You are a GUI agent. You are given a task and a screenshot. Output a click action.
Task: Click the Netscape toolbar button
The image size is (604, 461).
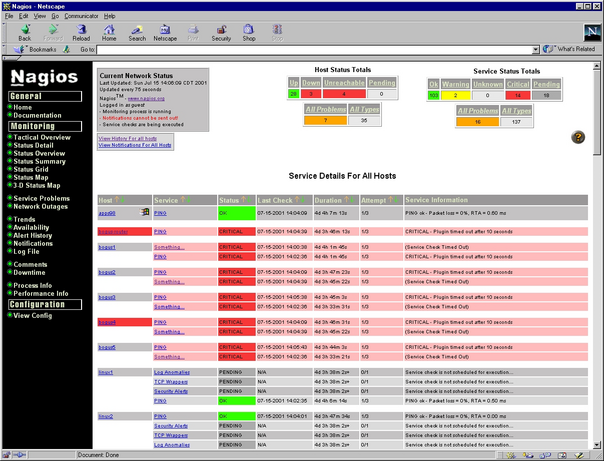[x=165, y=32]
